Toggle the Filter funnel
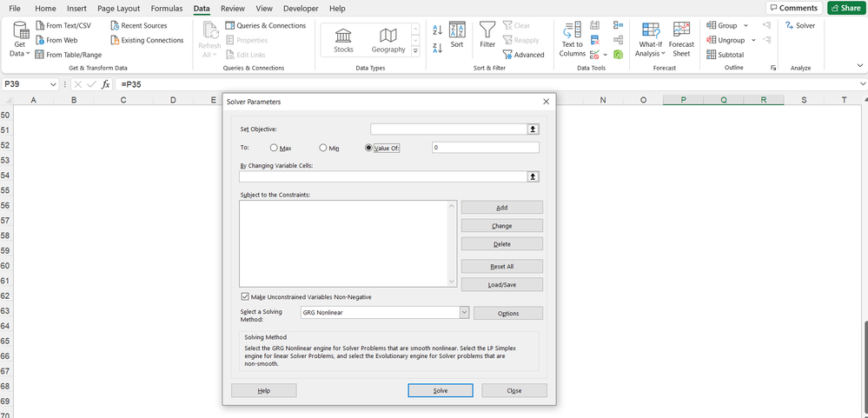 click(x=487, y=34)
